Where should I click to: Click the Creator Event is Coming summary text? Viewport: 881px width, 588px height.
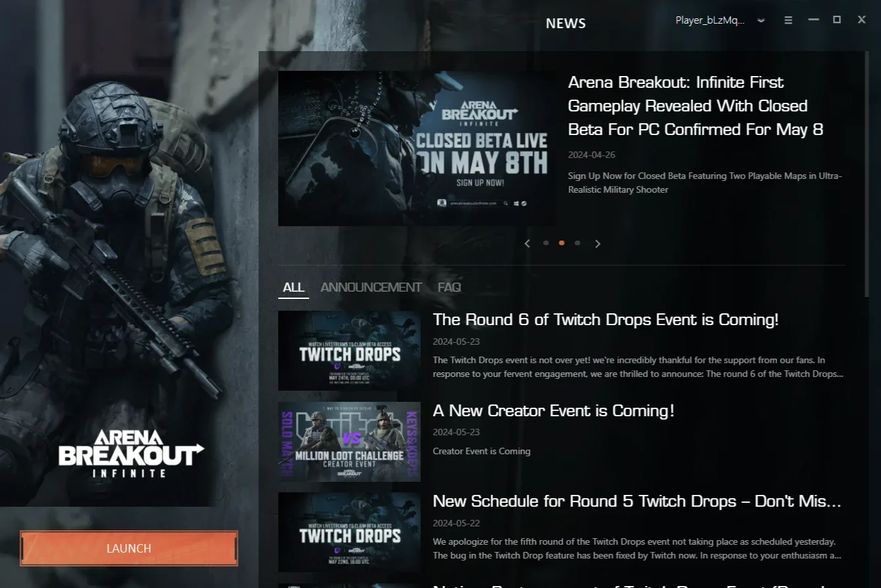tap(481, 451)
